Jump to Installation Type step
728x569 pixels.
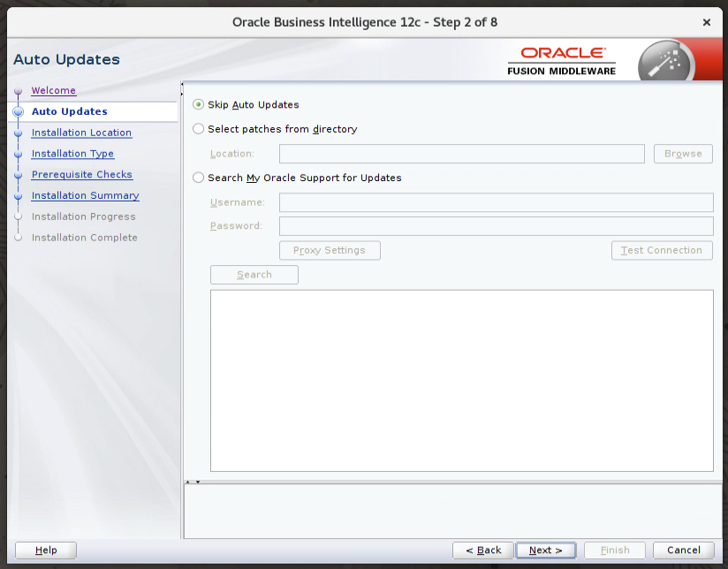[72, 154]
